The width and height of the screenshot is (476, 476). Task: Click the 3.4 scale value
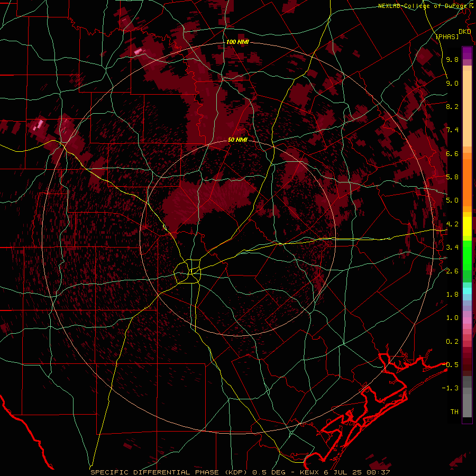coord(452,248)
